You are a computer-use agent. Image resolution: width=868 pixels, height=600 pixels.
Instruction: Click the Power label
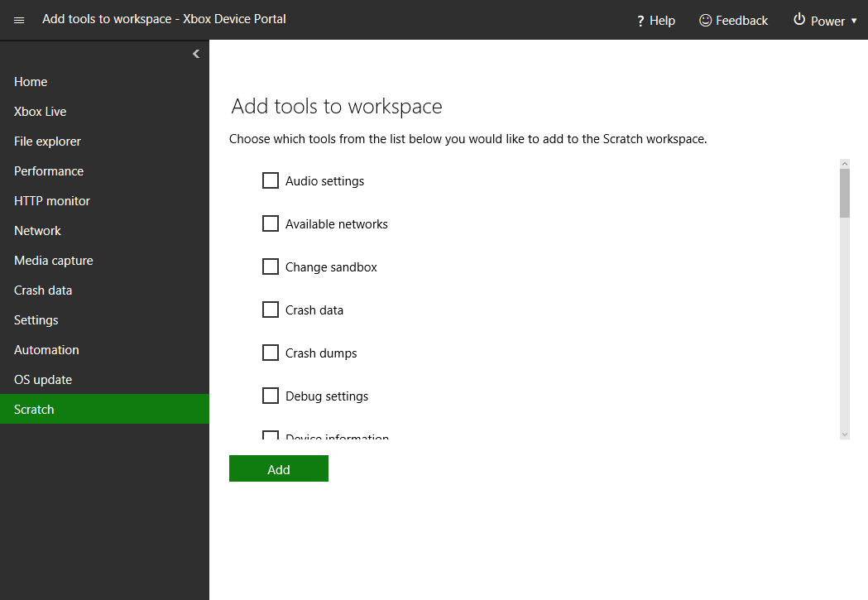tap(827, 22)
